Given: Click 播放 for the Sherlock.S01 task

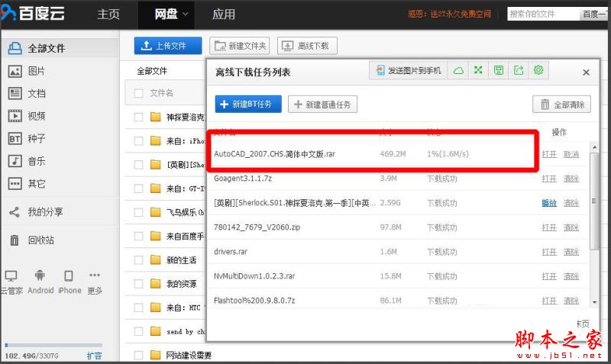Looking at the screenshot, I should (x=549, y=203).
